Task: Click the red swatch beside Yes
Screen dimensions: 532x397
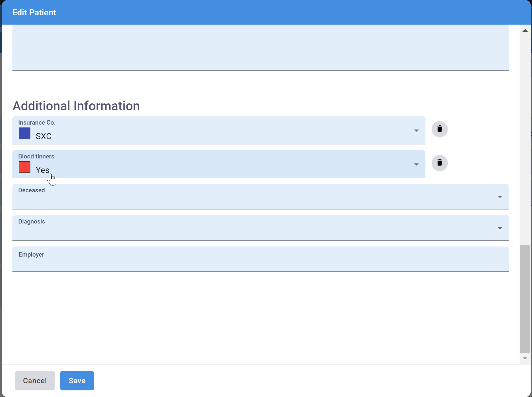Action: (x=24, y=167)
